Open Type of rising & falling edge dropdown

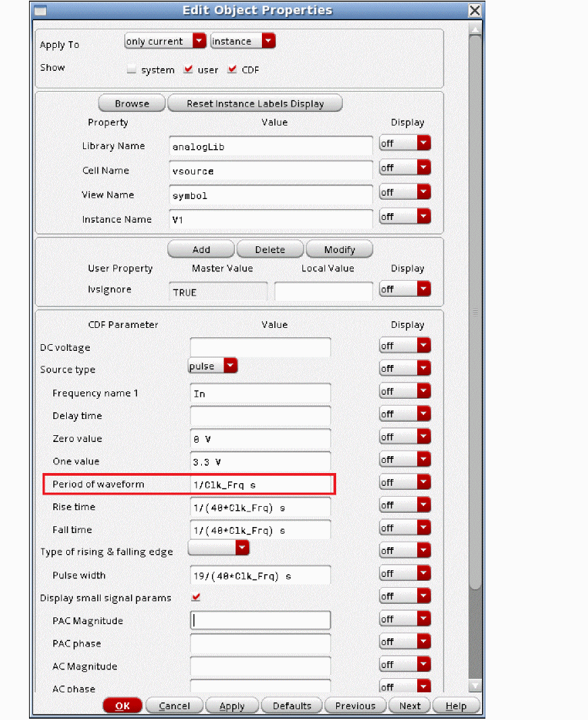[219, 548]
